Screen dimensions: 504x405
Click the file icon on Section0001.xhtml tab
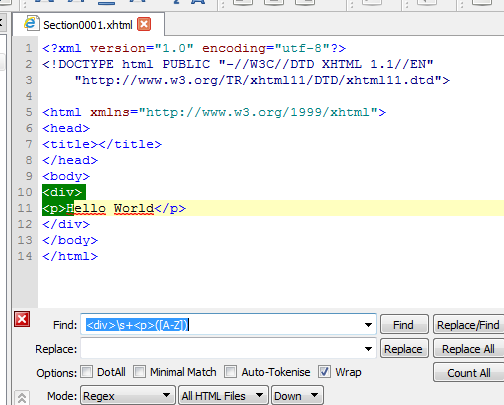31,23
